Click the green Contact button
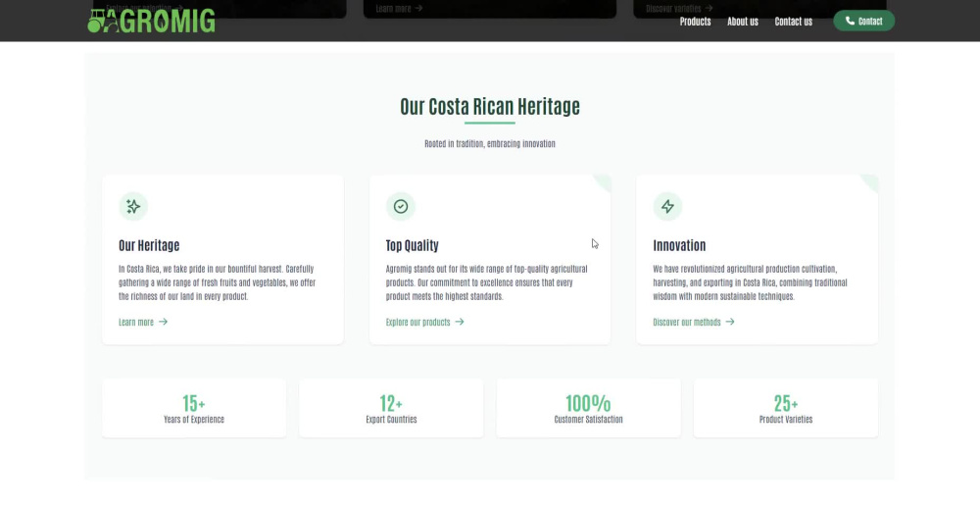Screen dimensions: 980x509 [x=863, y=21]
